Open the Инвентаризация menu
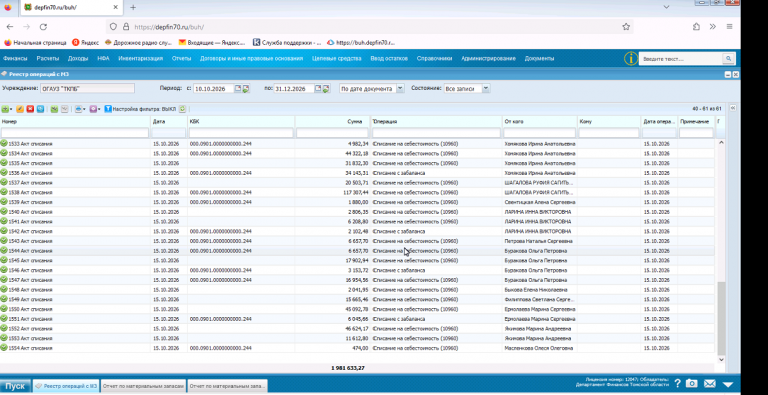The image size is (768, 395). tap(140, 58)
